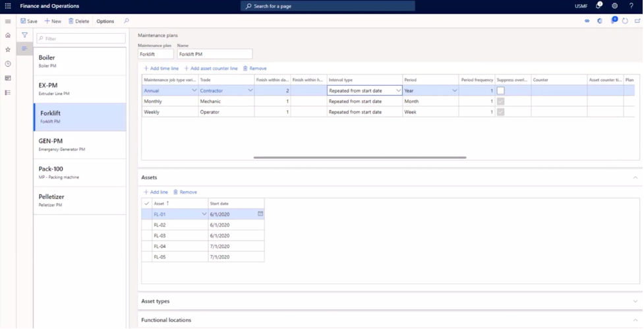Open the notifications bell icon

(599, 6)
